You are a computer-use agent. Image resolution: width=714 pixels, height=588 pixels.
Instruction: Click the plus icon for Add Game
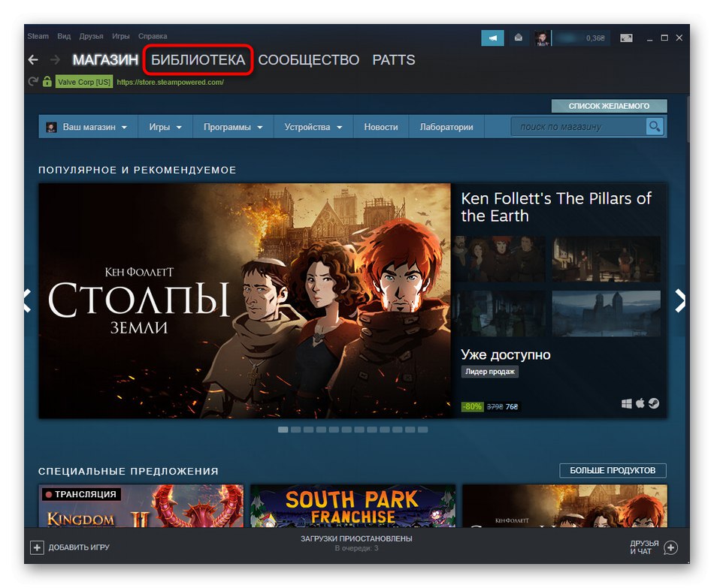(x=37, y=547)
